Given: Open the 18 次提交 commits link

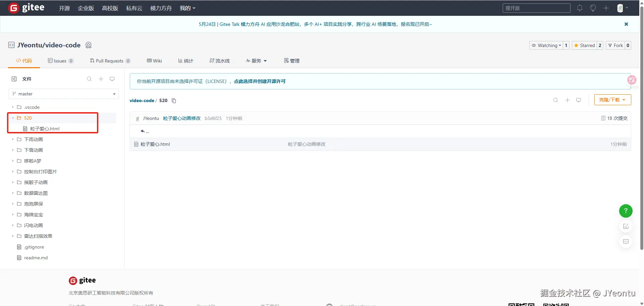Looking at the screenshot, I should [x=614, y=118].
